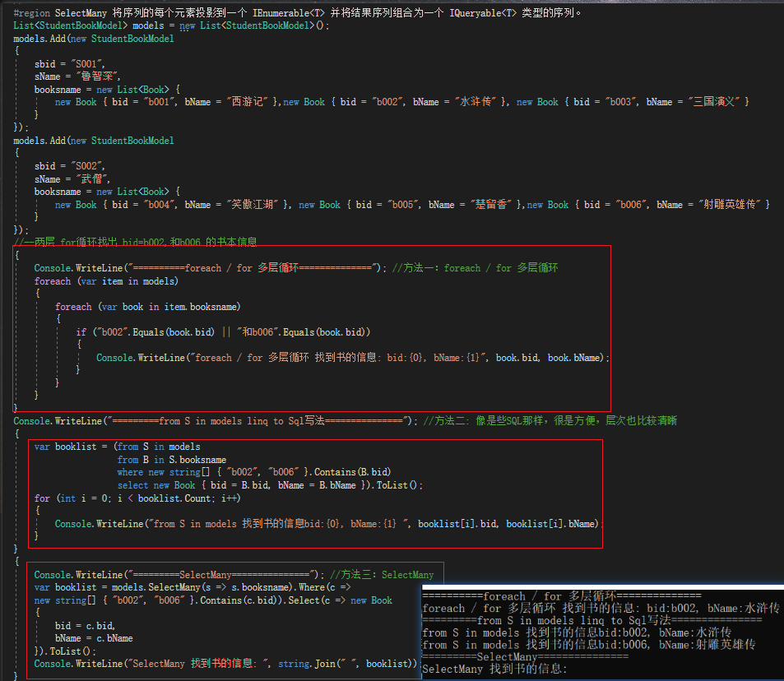Click the WriteLine with book.bid, book.bName arguments
This screenshot has height=681, width=784.
(352, 358)
